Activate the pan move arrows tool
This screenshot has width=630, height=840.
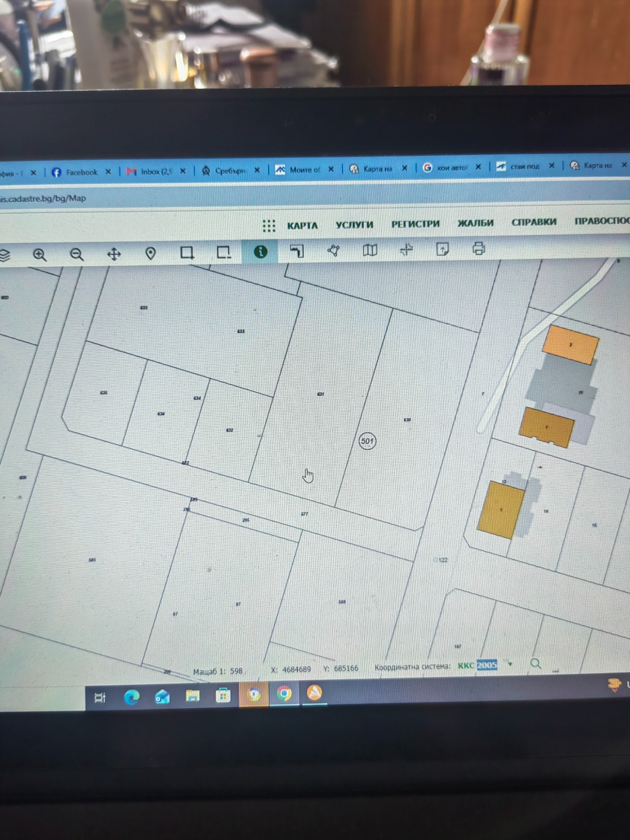(114, 254)
